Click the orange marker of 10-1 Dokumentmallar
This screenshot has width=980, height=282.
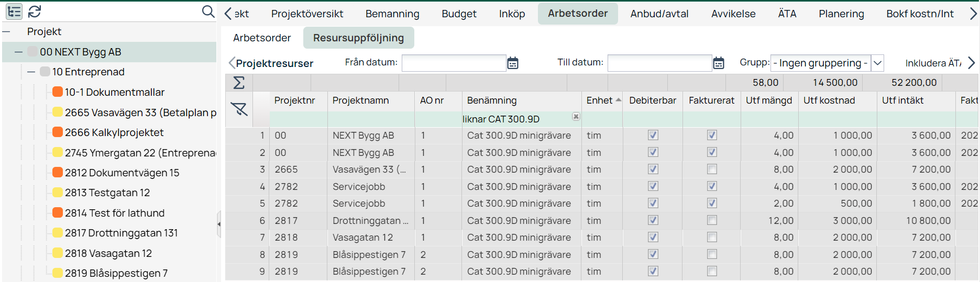(58, 92)
